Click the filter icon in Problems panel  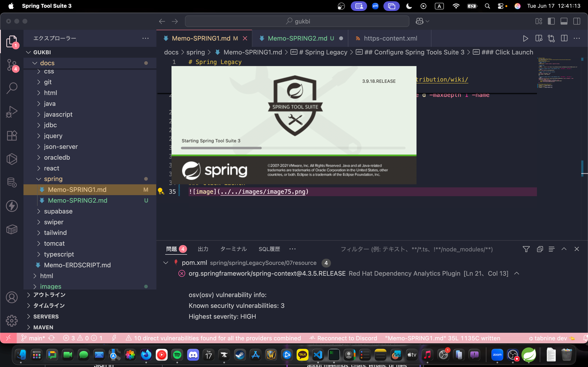[x=526, y=249]
